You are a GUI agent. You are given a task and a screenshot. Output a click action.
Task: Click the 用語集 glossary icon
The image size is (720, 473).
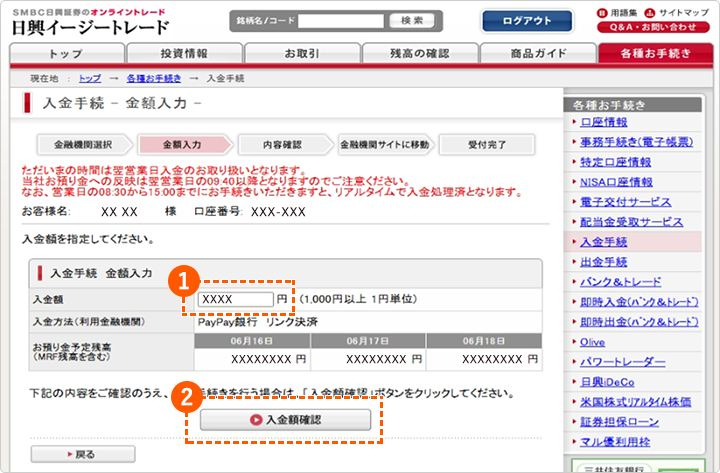602,13
